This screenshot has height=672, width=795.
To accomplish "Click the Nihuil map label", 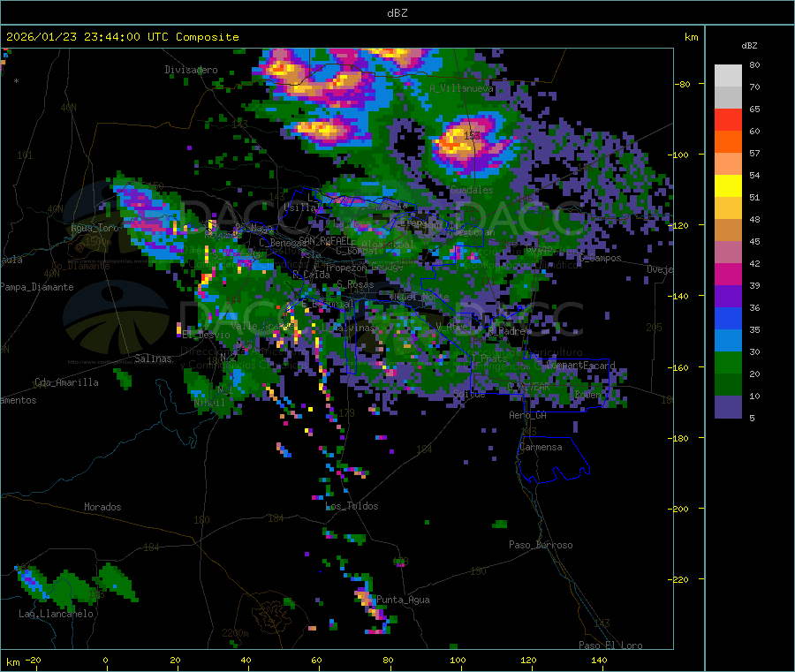I will click(x=209, y=403).
